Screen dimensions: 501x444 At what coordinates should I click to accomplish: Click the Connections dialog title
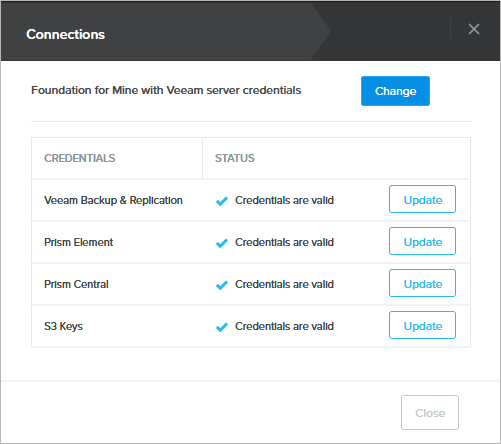pyautogui.click(x=66, y=34)
